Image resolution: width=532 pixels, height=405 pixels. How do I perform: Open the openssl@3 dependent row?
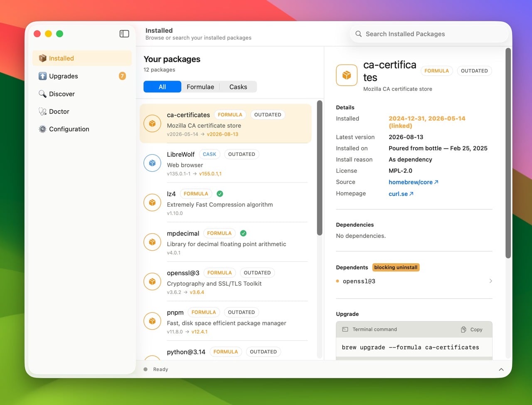[x=414, y=281]
